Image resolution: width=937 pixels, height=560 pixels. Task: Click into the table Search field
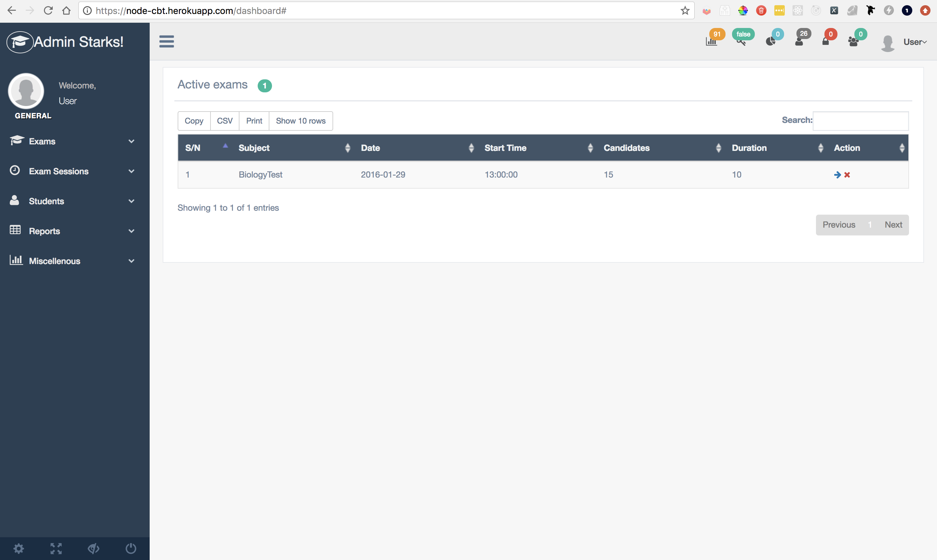(x=860, y=121)
